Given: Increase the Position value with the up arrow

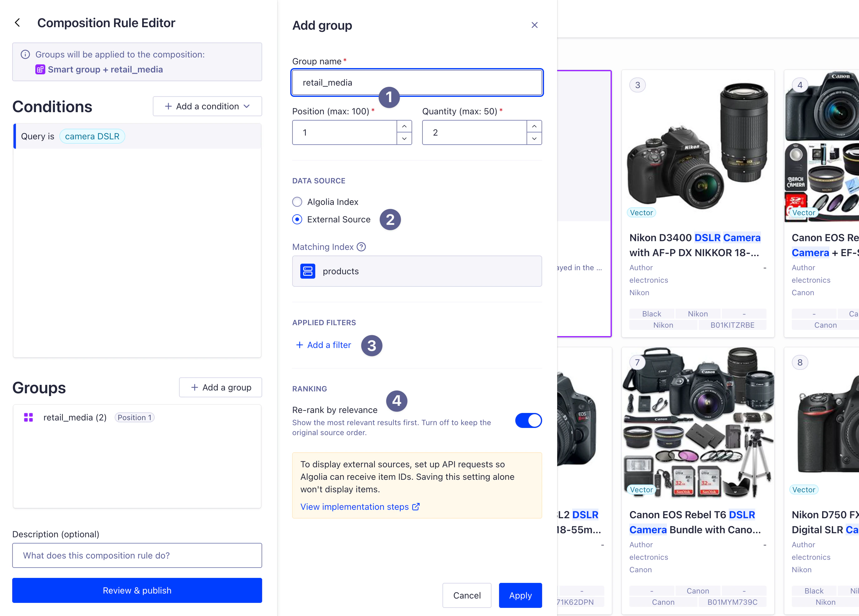Looking at the screenshot, I should 405,126.
